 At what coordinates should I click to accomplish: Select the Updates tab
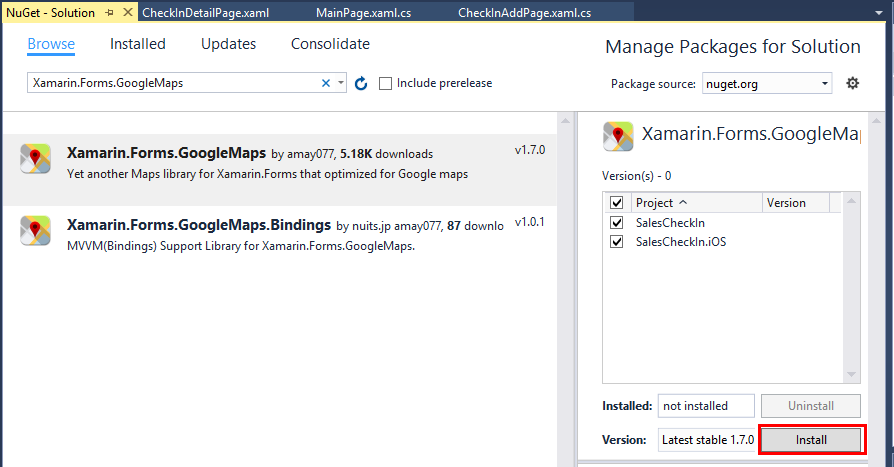(x=228, y=44)
